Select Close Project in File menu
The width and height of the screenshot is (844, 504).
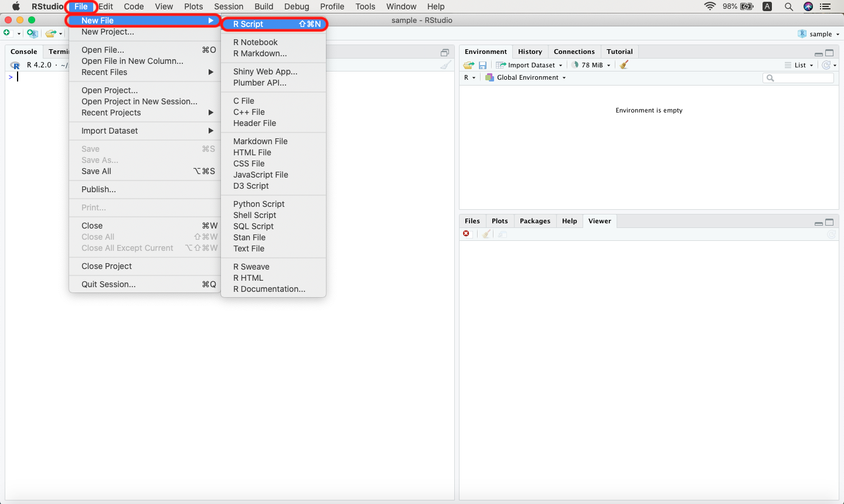(145, 266)
